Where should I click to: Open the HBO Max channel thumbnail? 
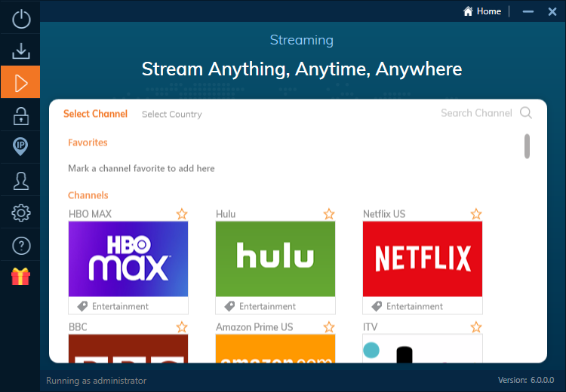click(x=128, y=259)
